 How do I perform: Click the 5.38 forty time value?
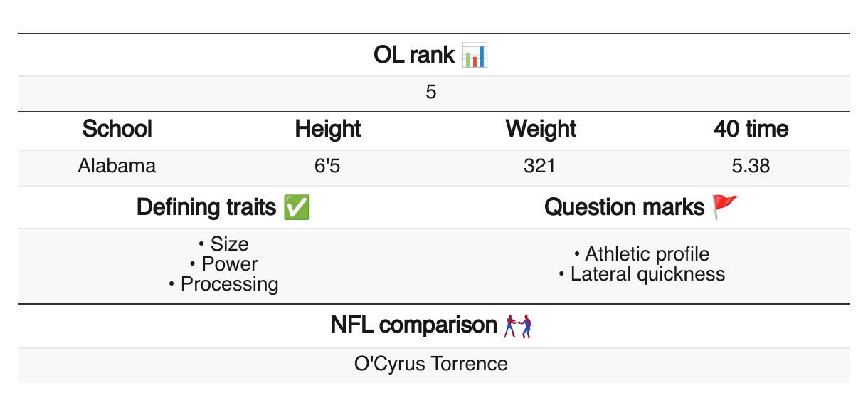[x=751, y=166]
